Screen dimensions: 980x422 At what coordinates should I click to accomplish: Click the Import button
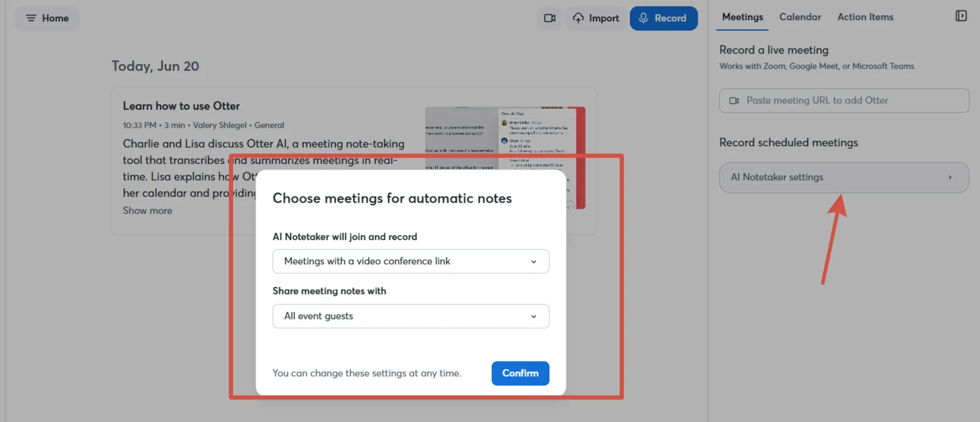click(596, 18)
